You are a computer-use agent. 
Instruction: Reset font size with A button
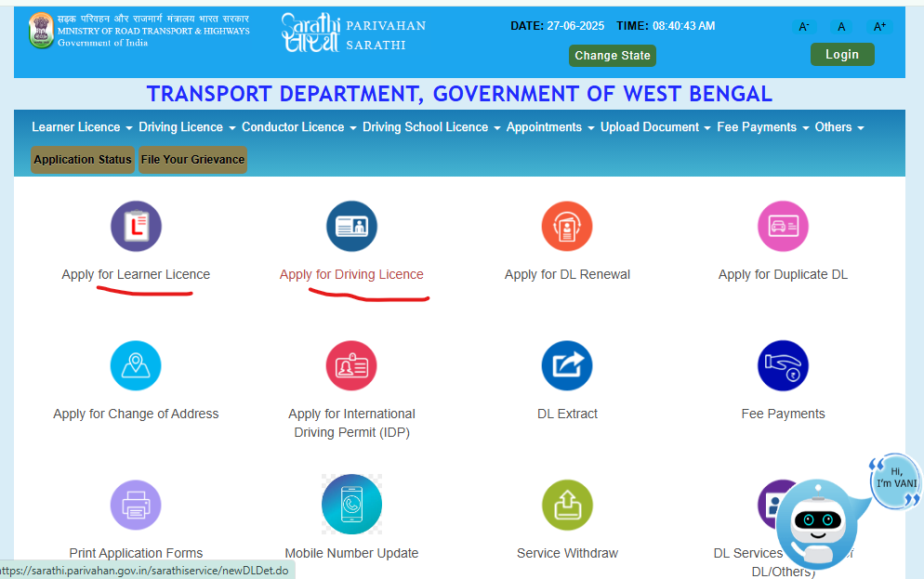pos(841,27)
